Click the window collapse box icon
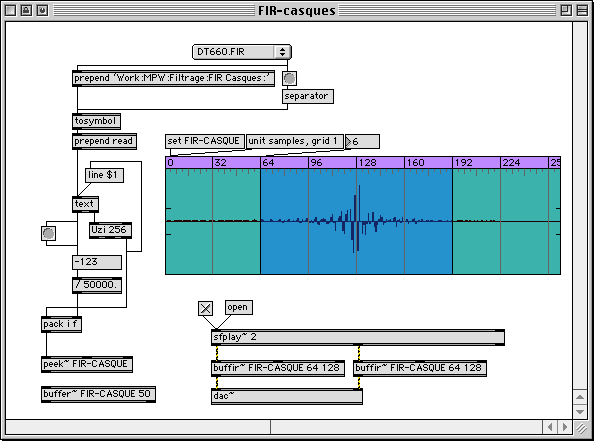 [x=582, y=10]
